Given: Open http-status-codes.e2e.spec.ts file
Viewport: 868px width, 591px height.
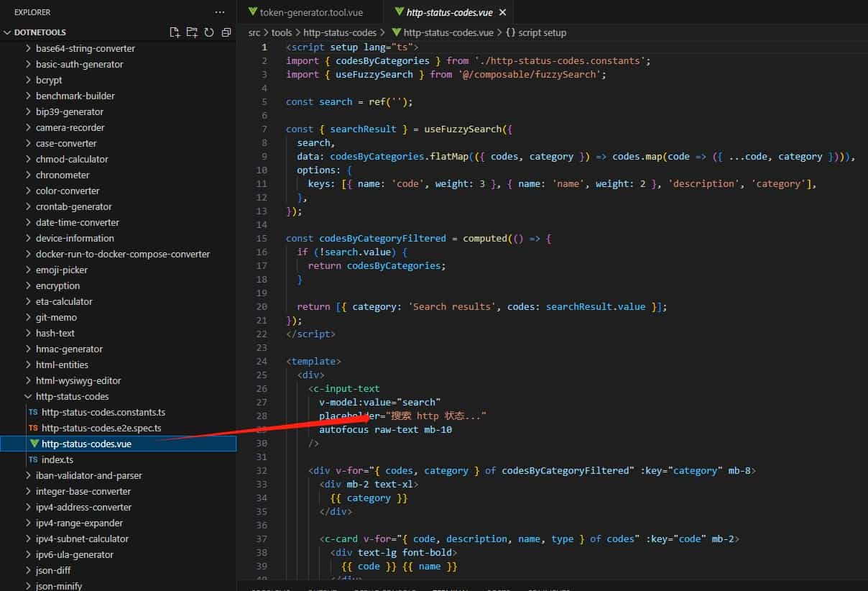Looking at the screenshot, I should click(x=104, y=428).
